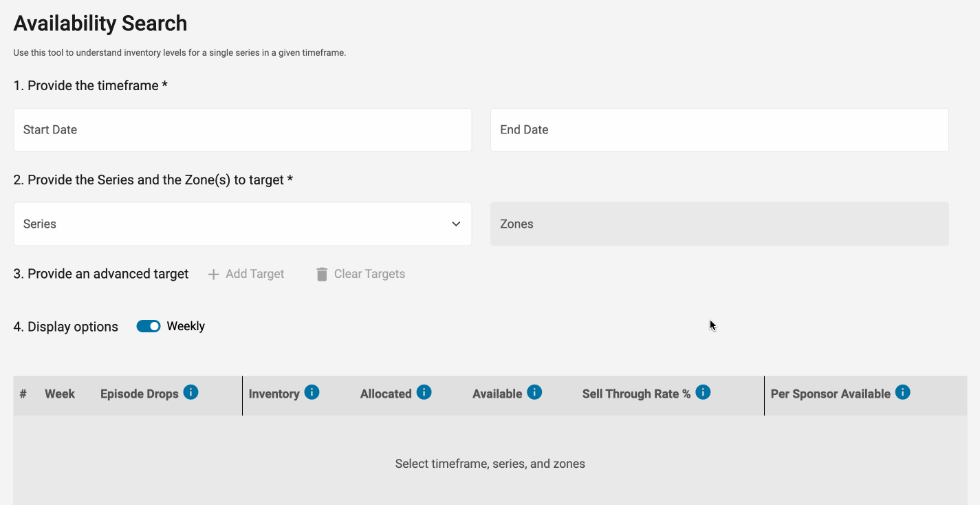980x505 pixels.
Task: Click the Inventory column header text
Action: tap(274, 394)
